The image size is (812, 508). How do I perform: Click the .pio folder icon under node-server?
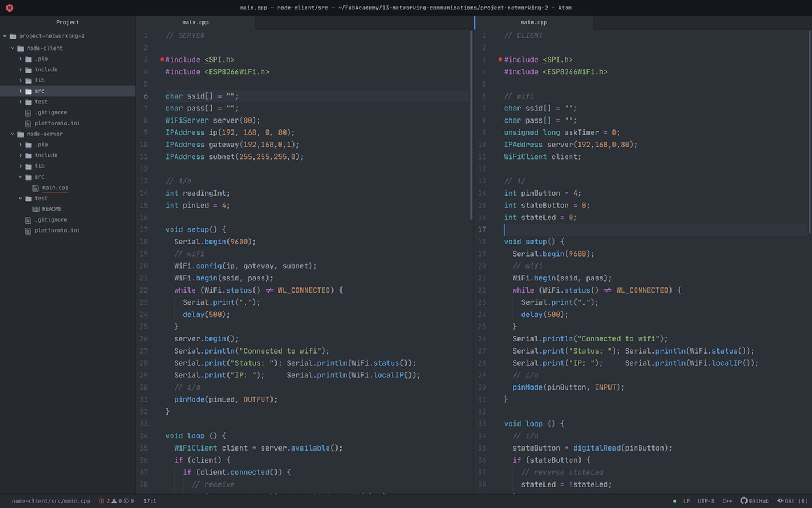28,145
